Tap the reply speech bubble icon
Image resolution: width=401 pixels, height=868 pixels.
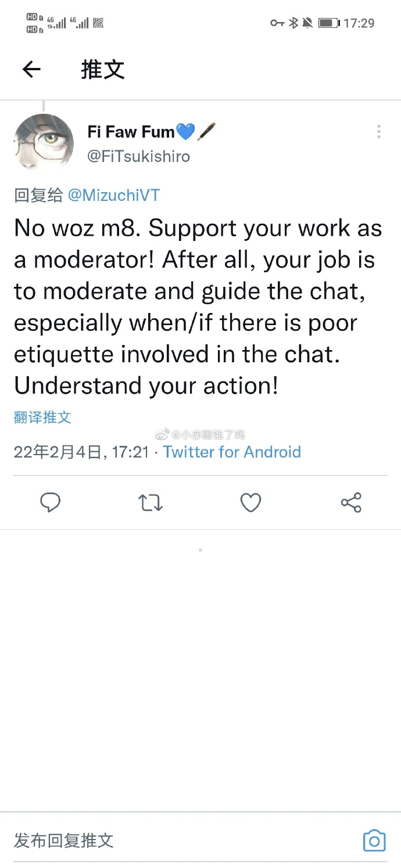click(51, 502)
